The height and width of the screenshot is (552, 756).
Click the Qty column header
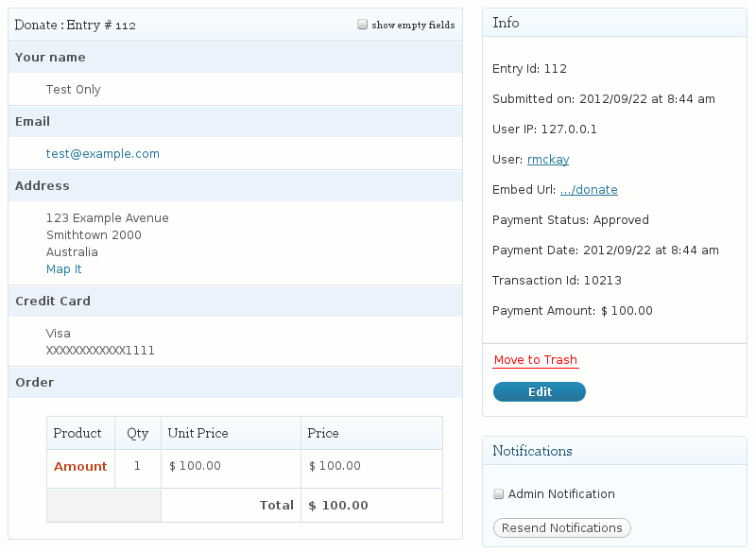[x=138, y=433]
